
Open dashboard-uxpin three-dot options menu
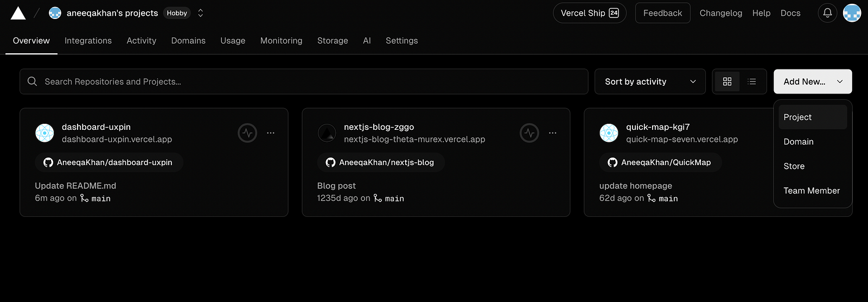click(271, 133)
